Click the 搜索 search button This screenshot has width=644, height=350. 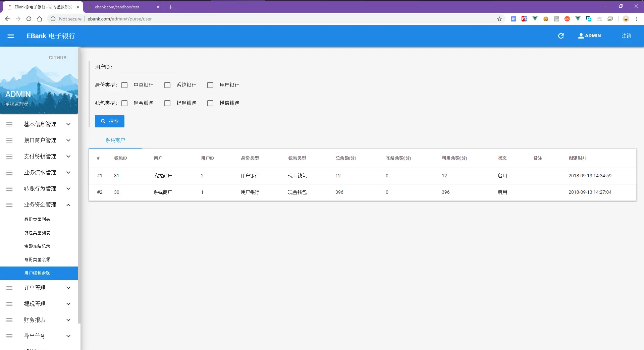[110, 121]
